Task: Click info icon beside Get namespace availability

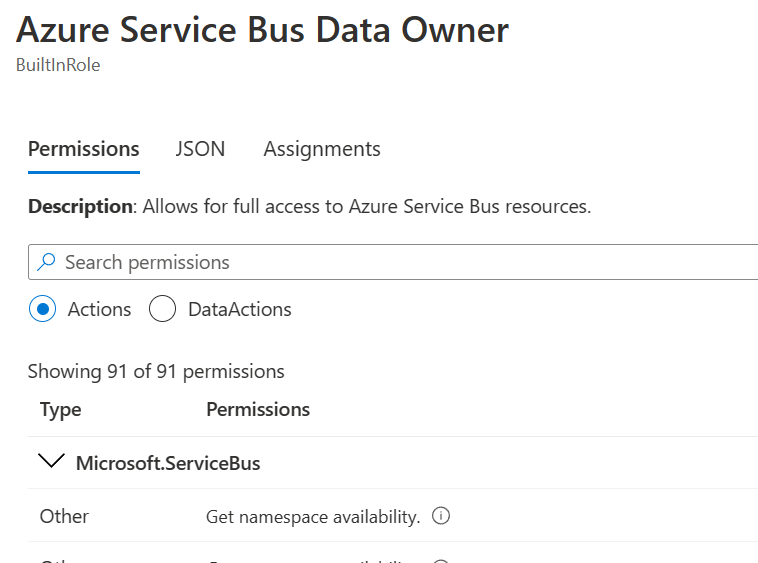Action: 440,516
